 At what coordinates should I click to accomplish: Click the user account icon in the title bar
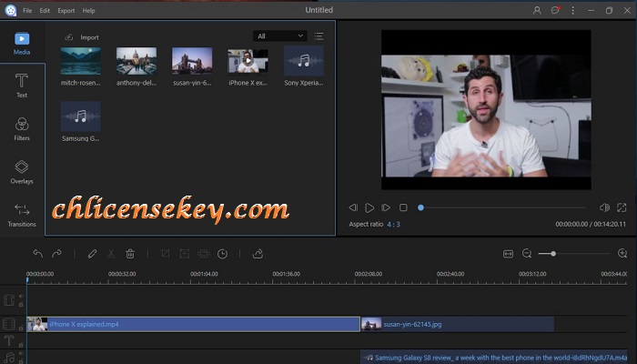[x=537, y=11]
